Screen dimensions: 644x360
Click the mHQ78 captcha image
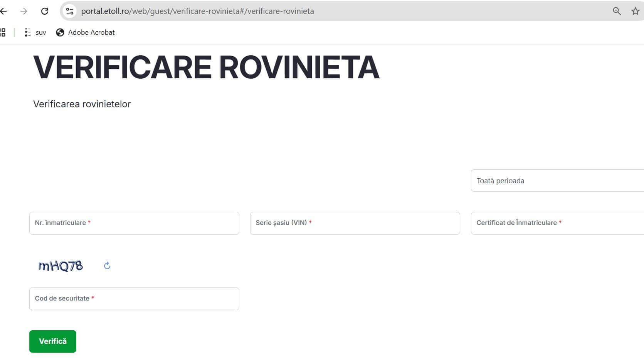tap(61, 266)
